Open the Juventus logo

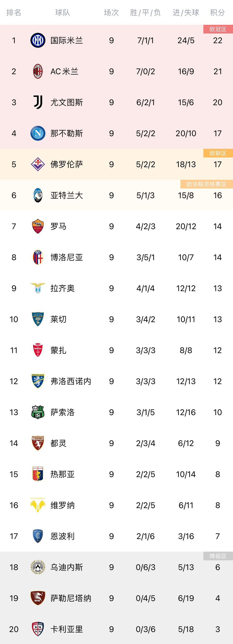(x=38, y=102)
